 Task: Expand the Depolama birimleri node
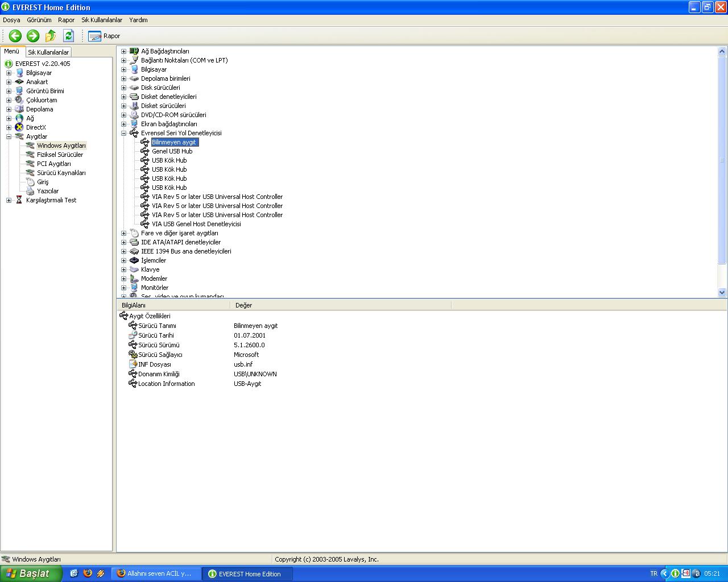click(123, 78)
